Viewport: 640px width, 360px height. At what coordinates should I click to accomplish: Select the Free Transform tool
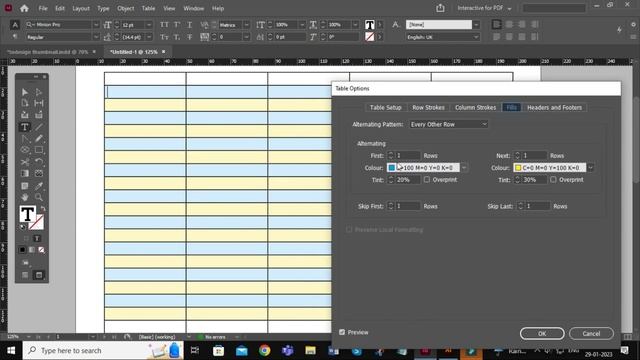pos(39,162)
